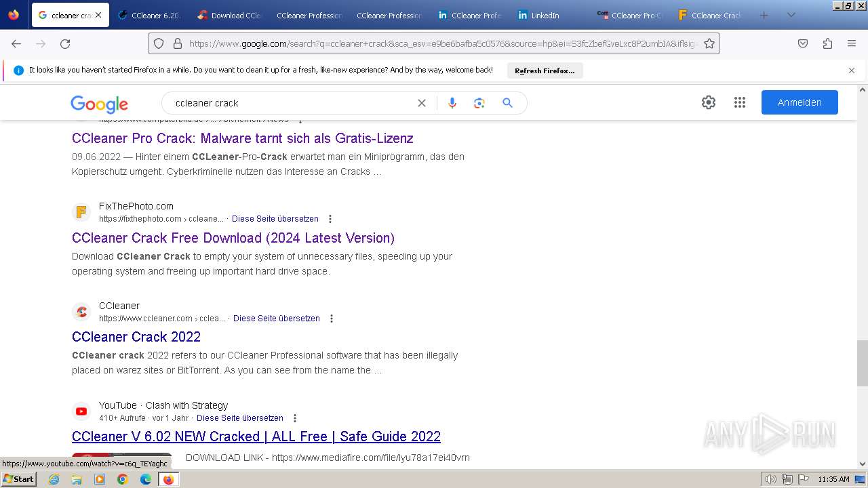
Task: Translate the YouTube result page link
Action: click(240, 418)
